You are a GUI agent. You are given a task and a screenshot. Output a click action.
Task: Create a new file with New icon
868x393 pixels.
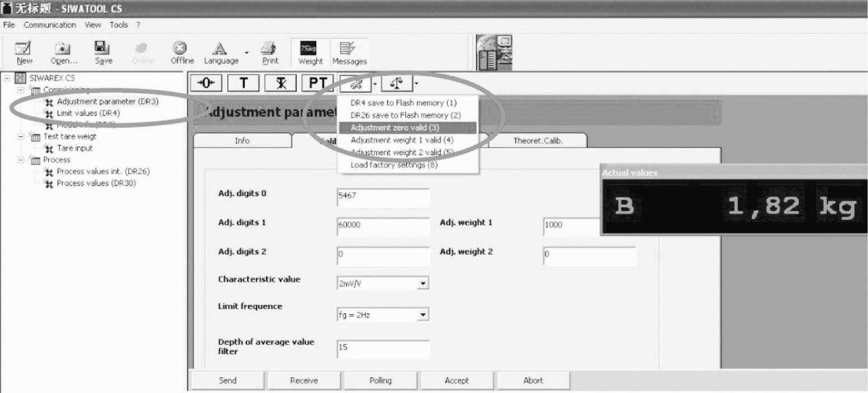(x=24, y=53)
